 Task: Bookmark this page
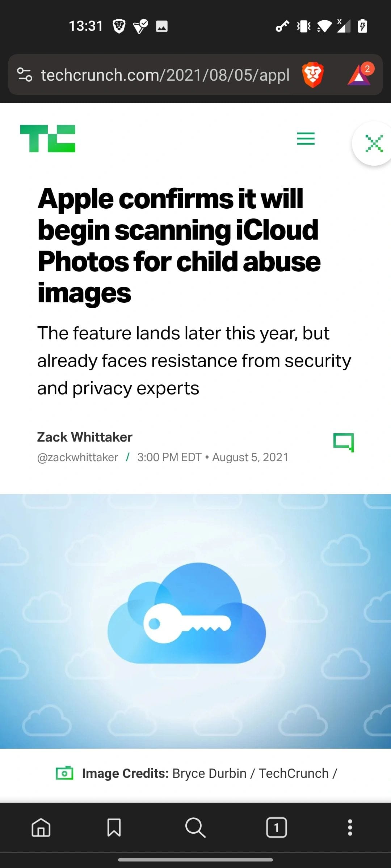point(114,827)
